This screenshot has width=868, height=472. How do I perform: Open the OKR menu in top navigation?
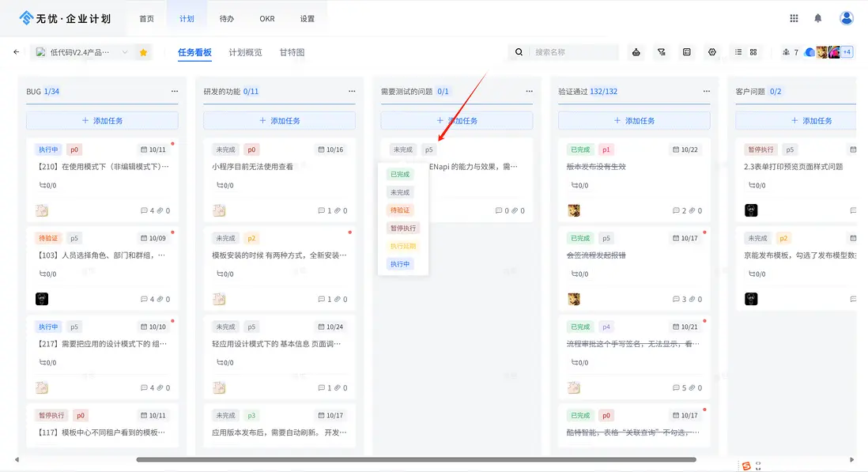point(266,17)
